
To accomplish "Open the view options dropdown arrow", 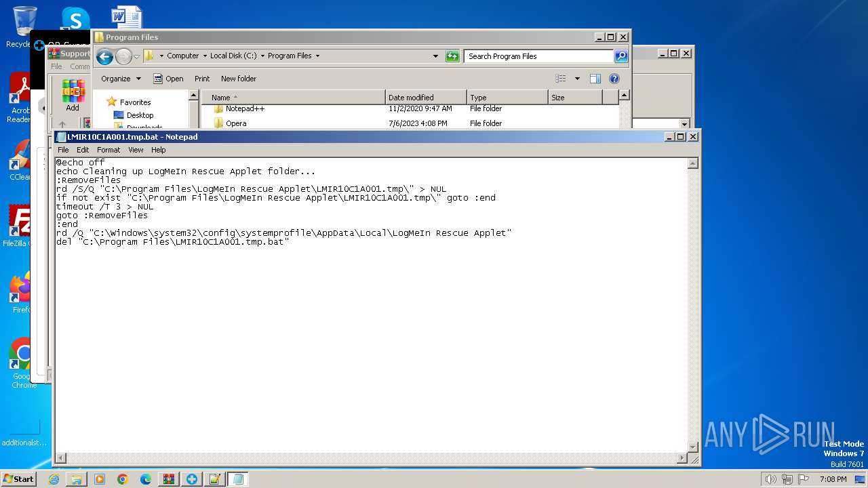I will click(577, 79).
